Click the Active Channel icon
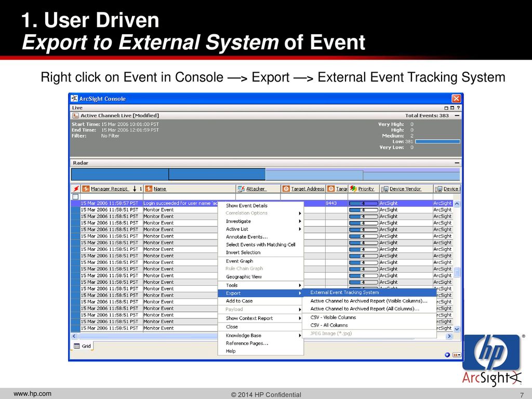This screenshot has width=532, height=399. (76, 116)
